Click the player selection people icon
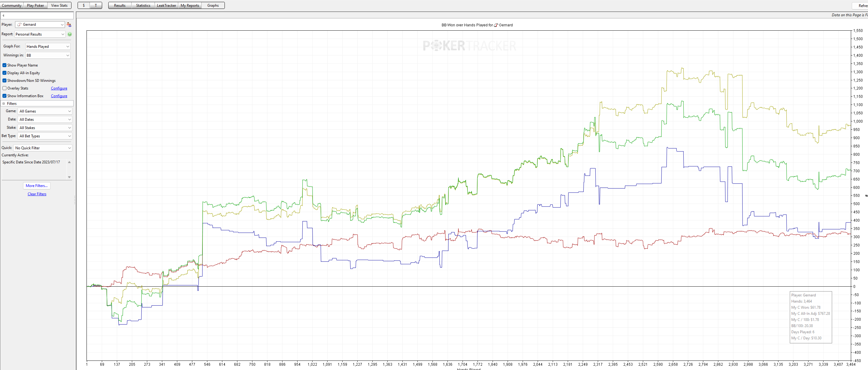Screen dimensions: 868x370 [69, 25]
